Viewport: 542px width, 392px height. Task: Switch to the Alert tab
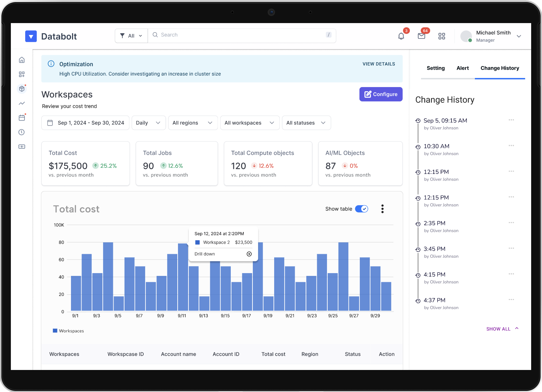[x=462, y=68]
